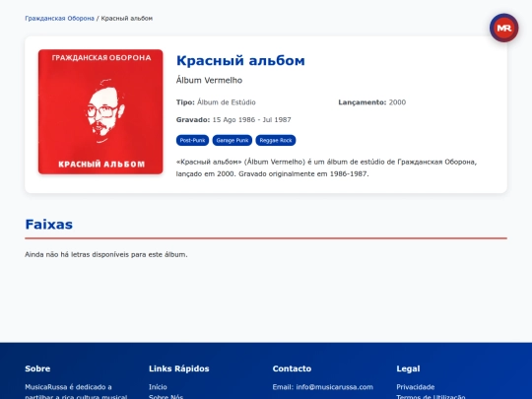Click the Красный альбом breadcrumb text
The image size is (532, 399).
(127, 19)
